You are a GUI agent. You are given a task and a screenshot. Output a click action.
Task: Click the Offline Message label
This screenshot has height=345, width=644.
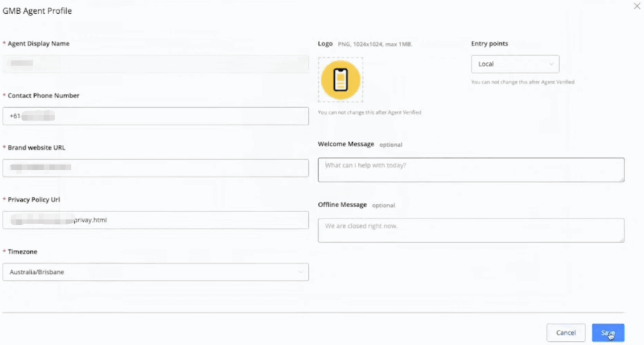click(343, 205)
